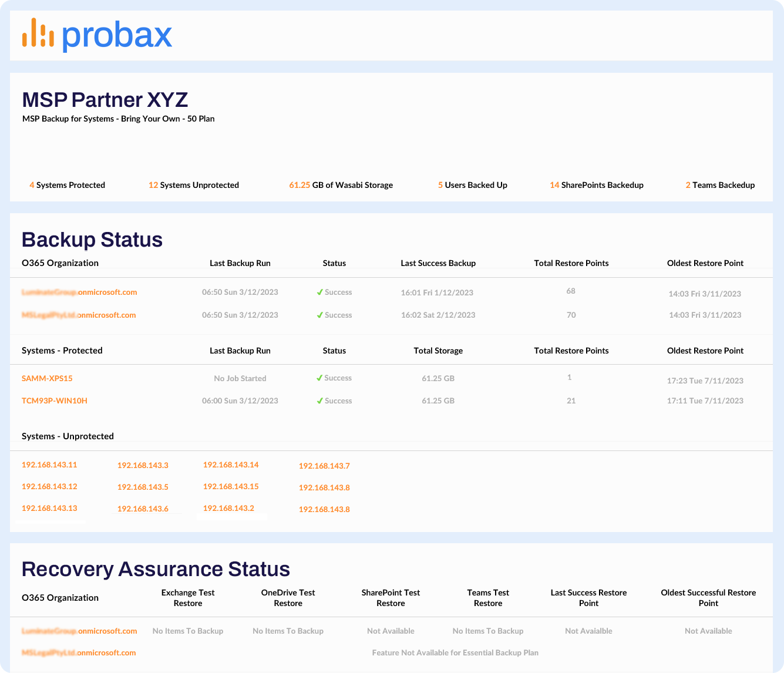
Task: Click the Success checkmark for the first O365 organization
Action: [x=320, y=292]
